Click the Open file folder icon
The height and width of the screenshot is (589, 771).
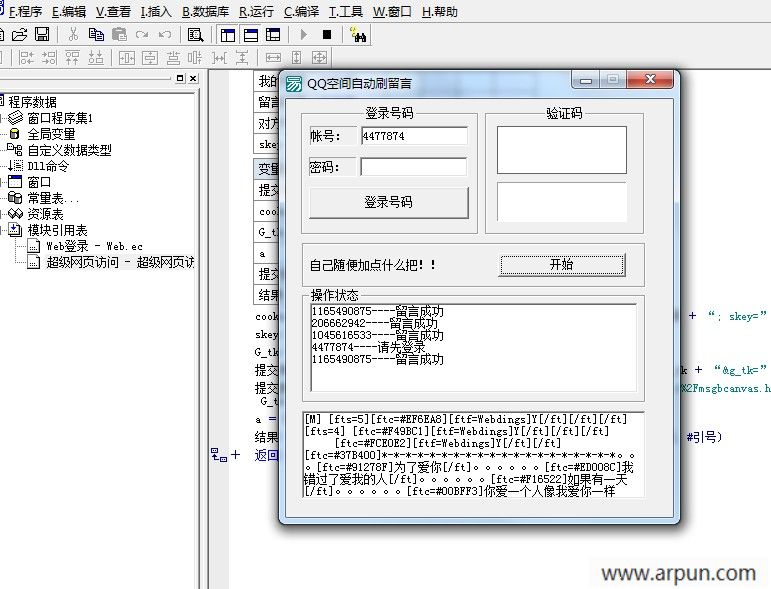pyautogui.click(x=20, y=34)
